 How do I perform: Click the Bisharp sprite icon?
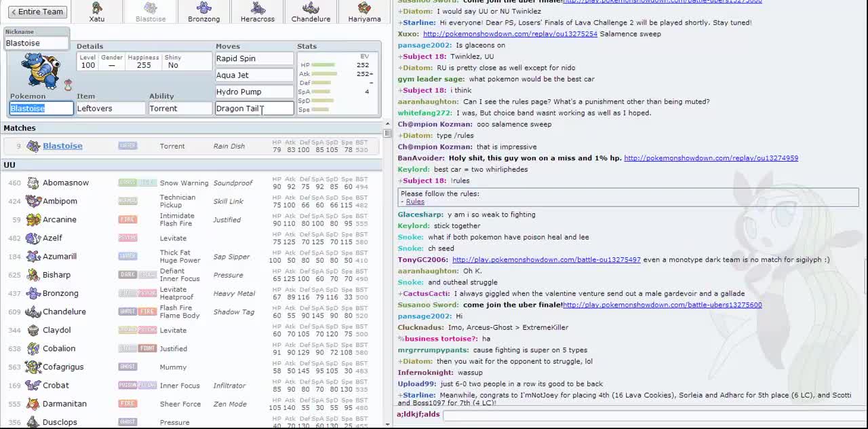pyautogui.click(x=33, y=274)
